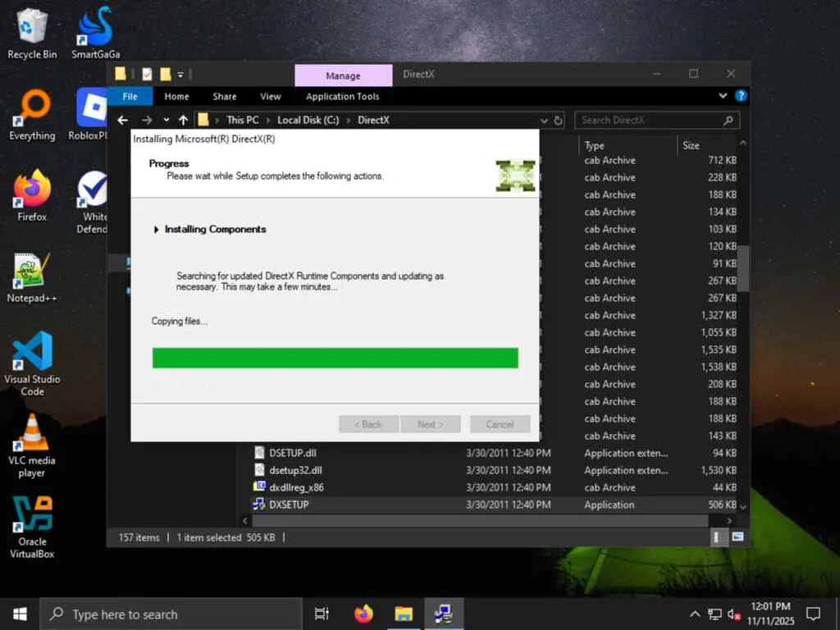Open Firefox desktop shortcut
Viewport: 840px width, 630px height.
click(x=32, y=196)
